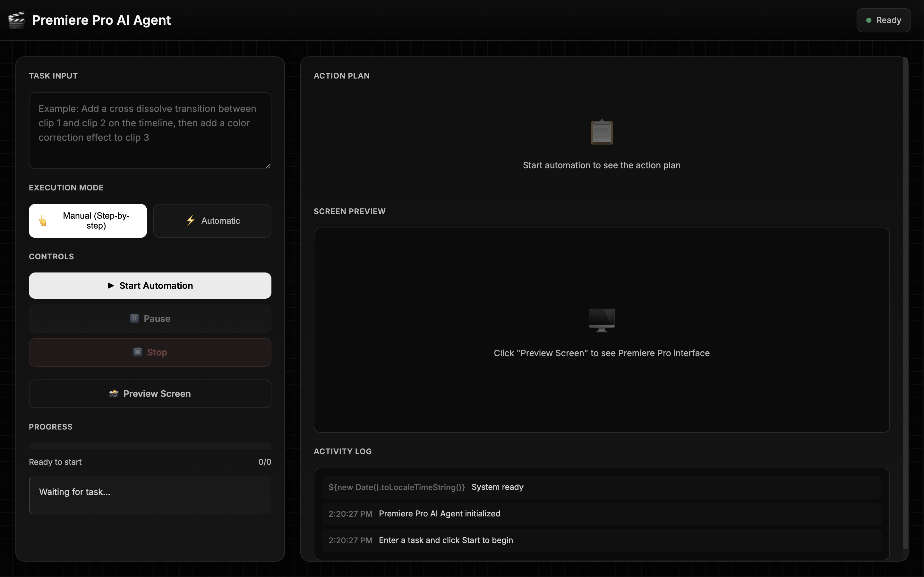Click the play triangle on Start Automation
Viewport: 924px width, 577px height.
point(111,285)
